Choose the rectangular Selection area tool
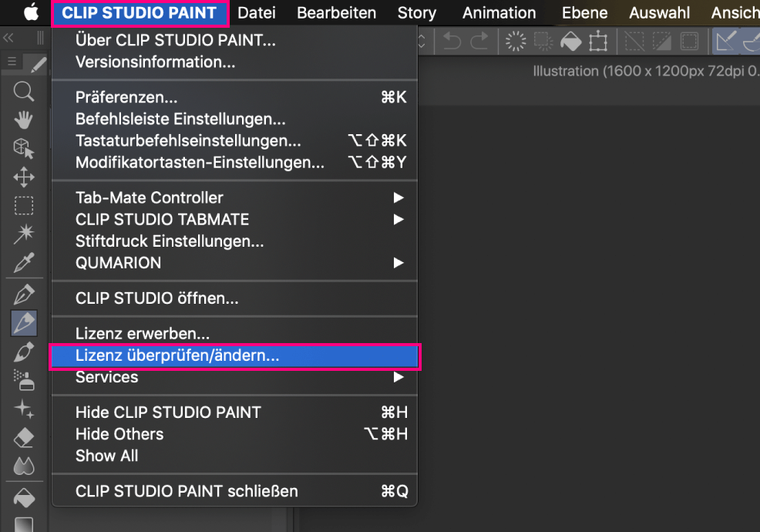 24,205
